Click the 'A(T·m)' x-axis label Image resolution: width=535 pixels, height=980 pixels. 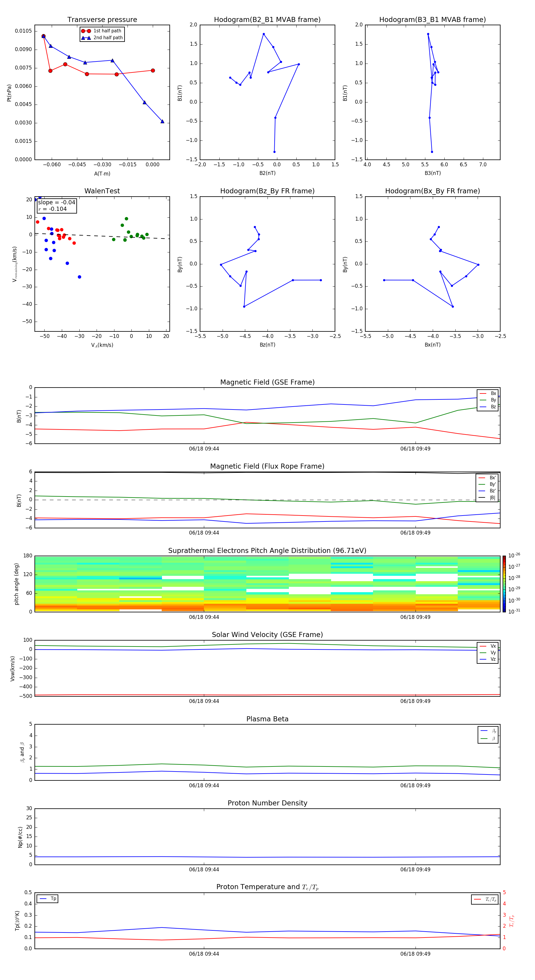click(x=102, y=174)
